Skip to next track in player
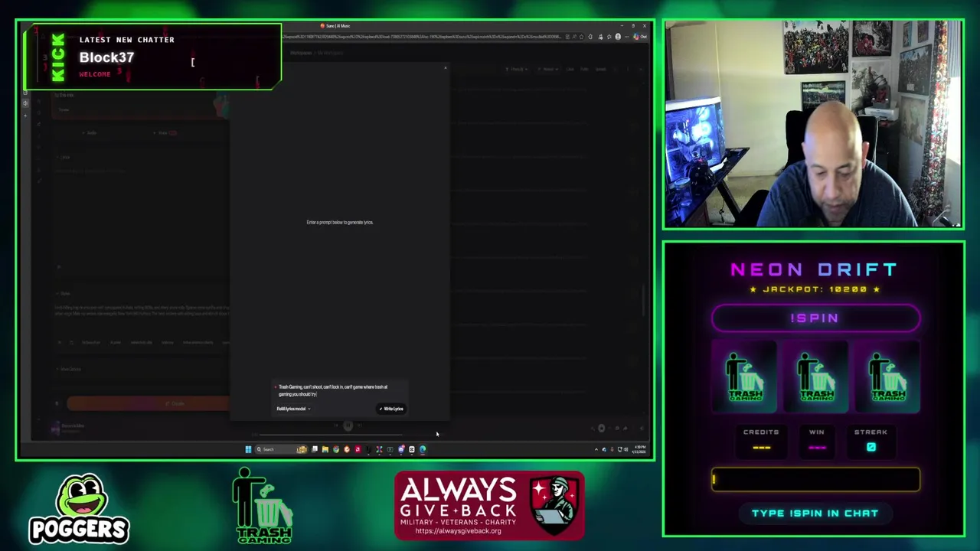This screenshot has height=551, width=980. [359, 425]
